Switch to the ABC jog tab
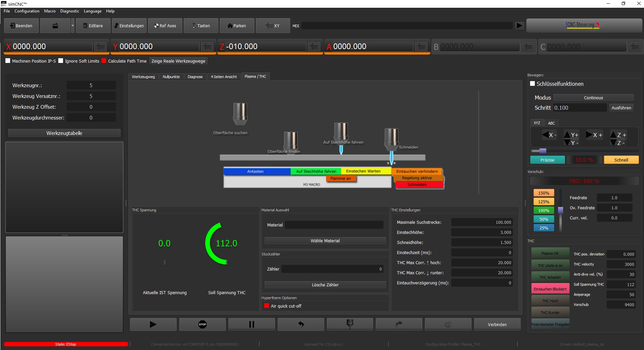This screenshot has height=350, width=644. tap(551, 123)
